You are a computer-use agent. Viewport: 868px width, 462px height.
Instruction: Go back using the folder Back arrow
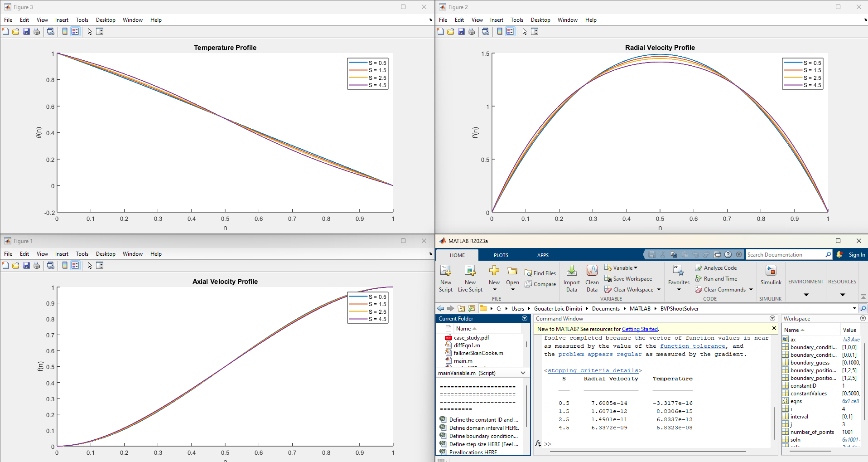pos(440,308)
